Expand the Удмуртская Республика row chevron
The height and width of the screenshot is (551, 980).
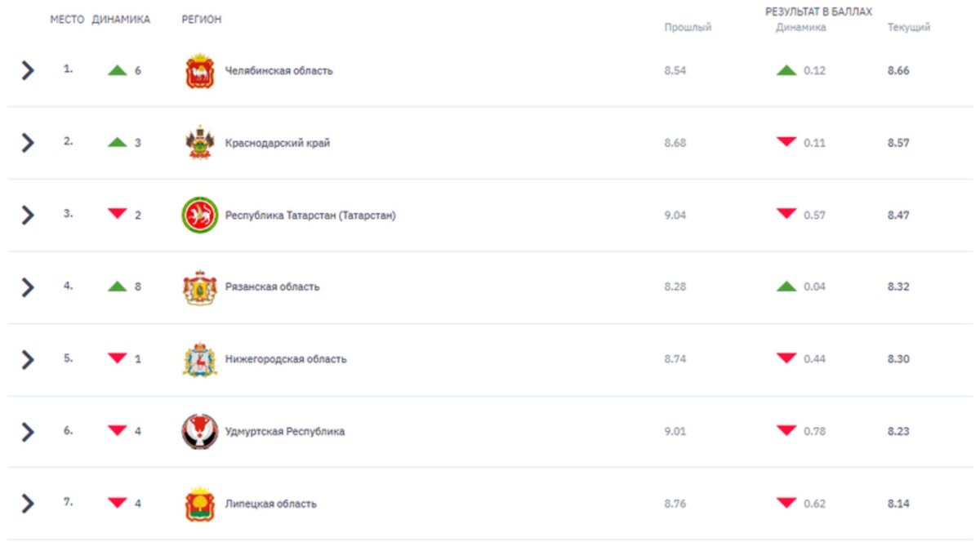[x=28, y=432]
